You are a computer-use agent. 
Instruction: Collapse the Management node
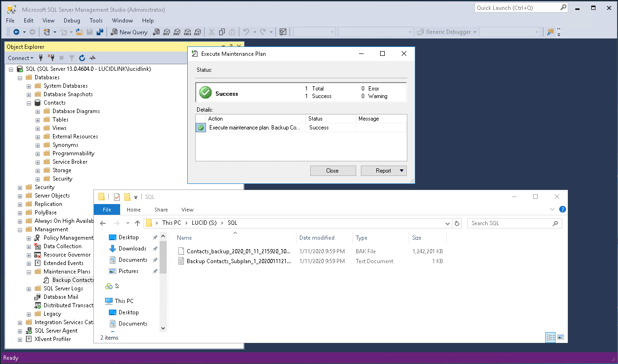[x=20, y=229]
